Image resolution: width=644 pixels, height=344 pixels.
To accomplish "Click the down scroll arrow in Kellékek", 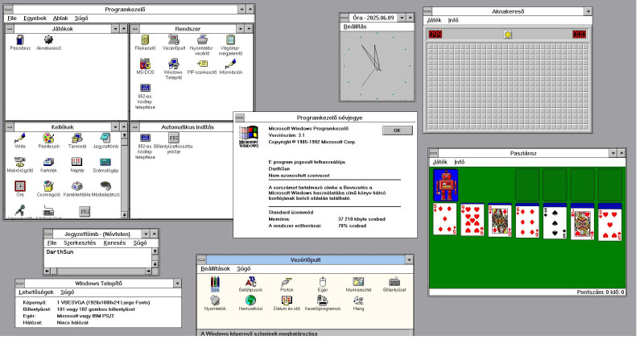I will pos(124,214).
